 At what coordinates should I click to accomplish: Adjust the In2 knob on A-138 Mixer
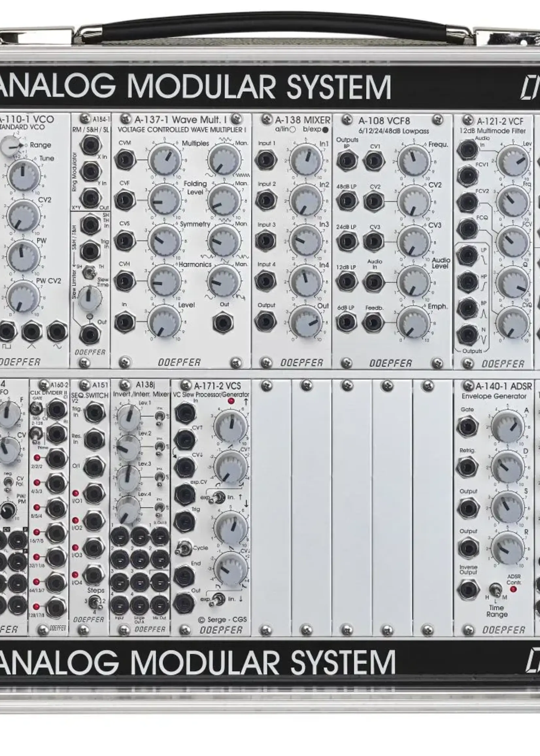[306, 200]
